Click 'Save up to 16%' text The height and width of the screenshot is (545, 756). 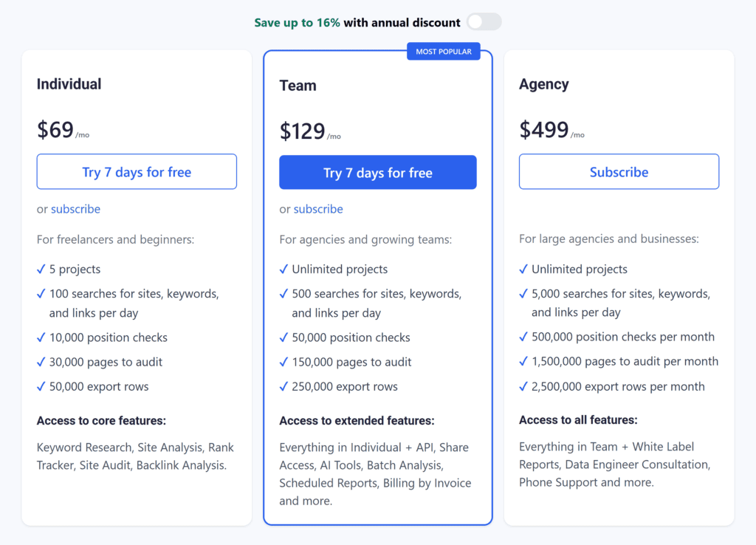[x=297, y=23]
